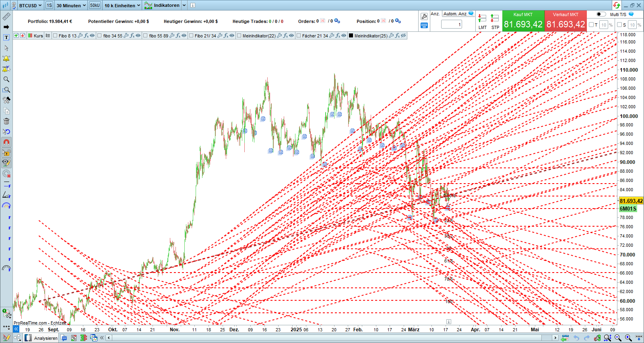Tick the MeinIndikator(22) checkbox

(x=239, y=36)
